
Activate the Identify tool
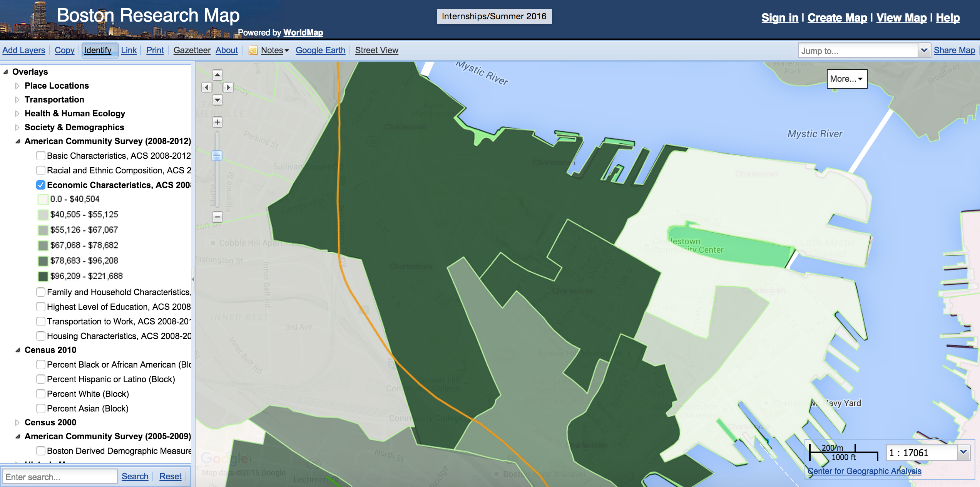pyautogui.click(x=98, y=50)
